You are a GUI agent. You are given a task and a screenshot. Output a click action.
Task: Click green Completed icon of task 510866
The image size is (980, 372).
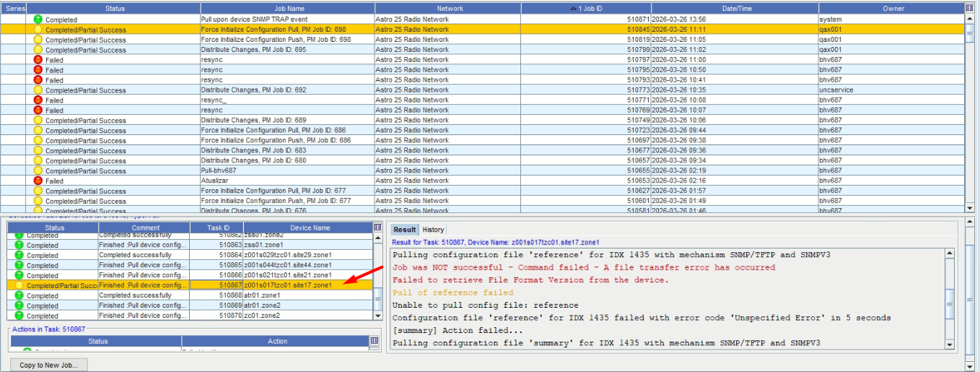19,275
